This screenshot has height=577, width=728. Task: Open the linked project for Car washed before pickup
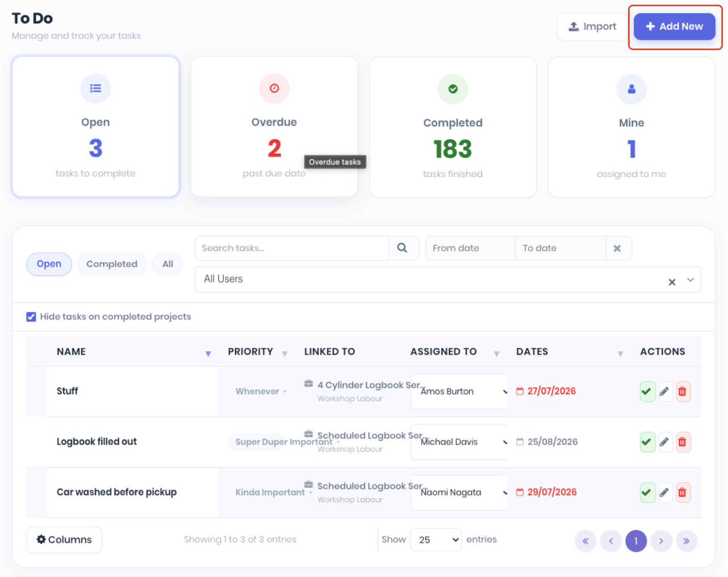tap(372, 486)
